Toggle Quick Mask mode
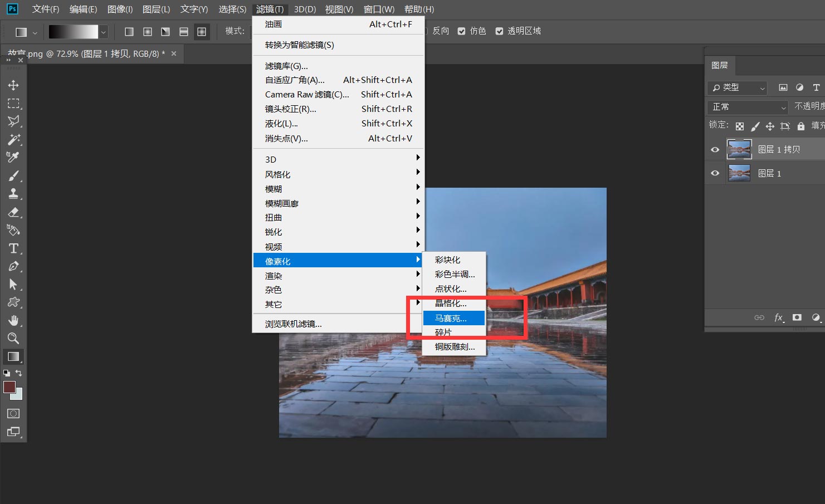Viewport: 825px width, 504px height. coord(13,414)
